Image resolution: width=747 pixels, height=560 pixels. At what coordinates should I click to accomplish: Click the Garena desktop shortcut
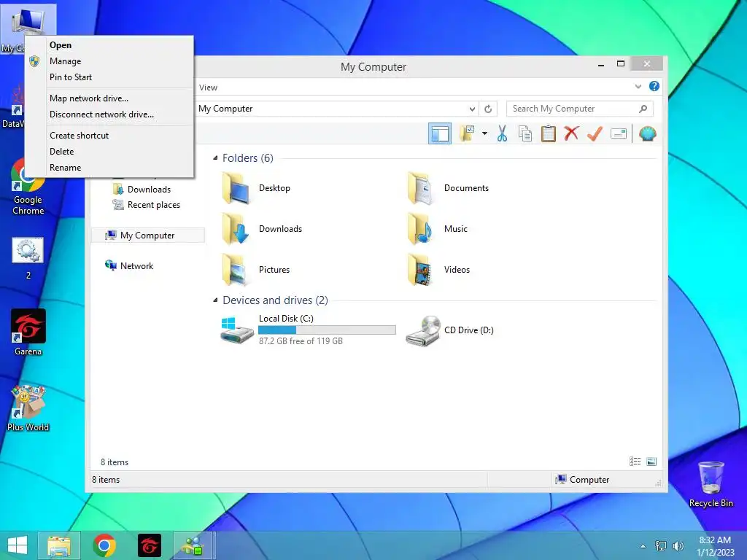click(28, 332)
